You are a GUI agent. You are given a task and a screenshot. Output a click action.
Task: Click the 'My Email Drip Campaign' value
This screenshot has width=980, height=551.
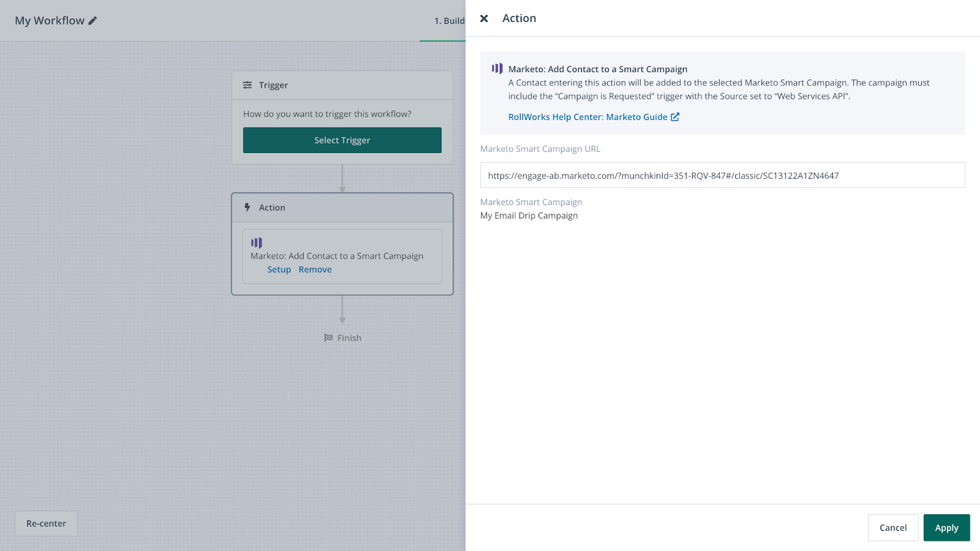pos(529,216)
